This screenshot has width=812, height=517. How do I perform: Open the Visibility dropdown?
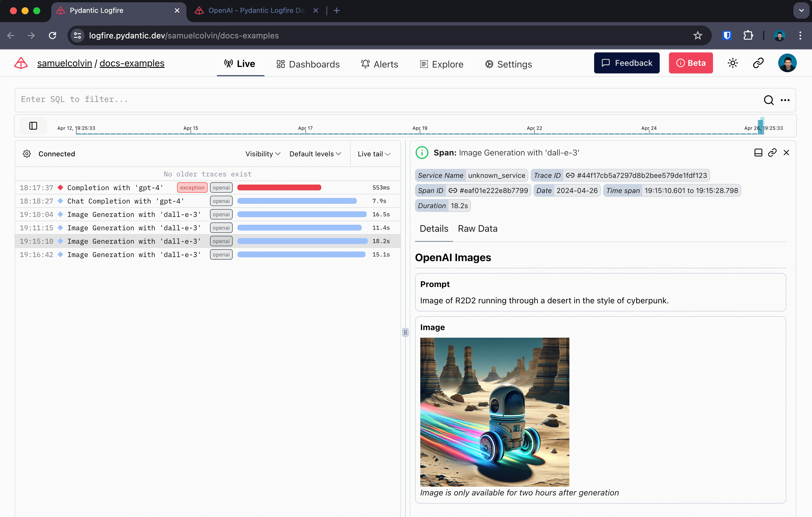(263, 154)
